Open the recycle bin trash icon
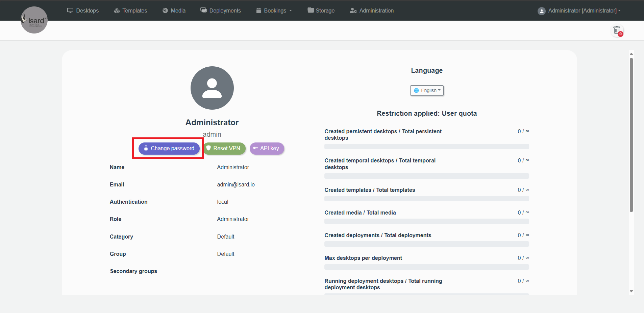 pos(617,30)
